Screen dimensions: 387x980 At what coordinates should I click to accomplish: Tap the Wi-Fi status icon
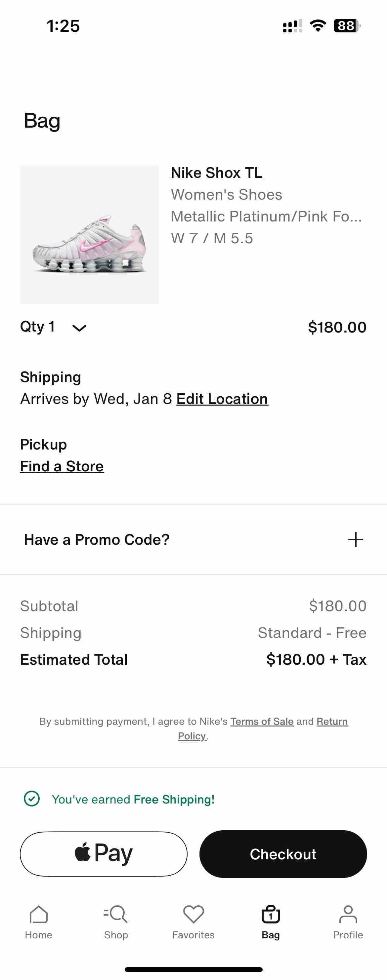[318, 25]
